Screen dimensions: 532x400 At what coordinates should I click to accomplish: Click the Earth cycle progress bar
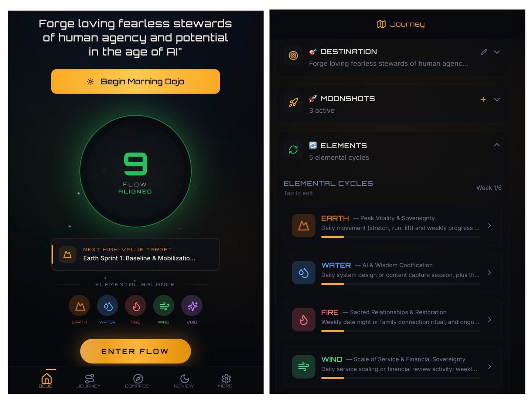coord(400,237)
